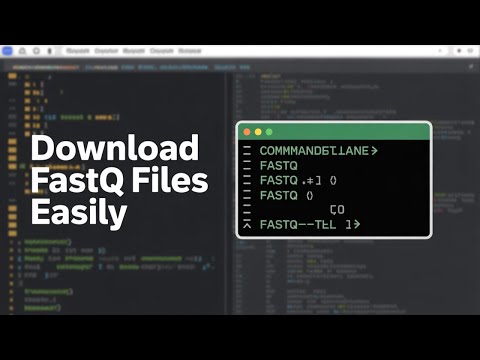Select the terminal line reading only "FASTQ"
Viewport: 480px width, 360px height.
279,166
